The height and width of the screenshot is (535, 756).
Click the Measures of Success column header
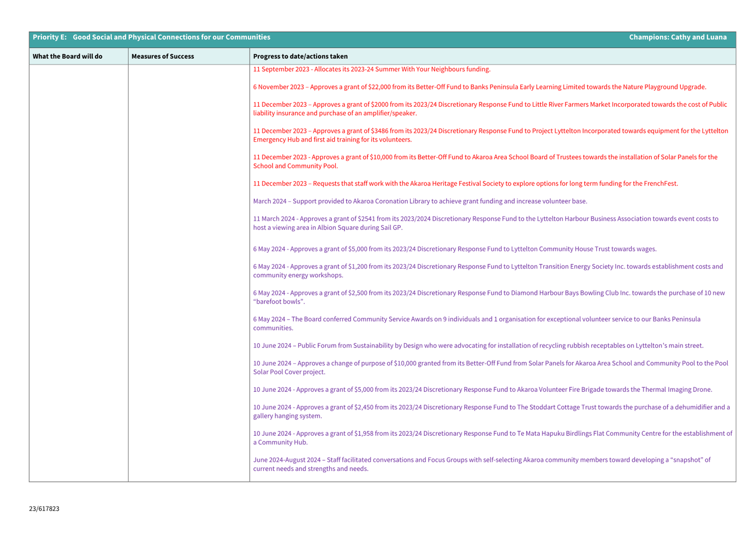pos(163,56)
